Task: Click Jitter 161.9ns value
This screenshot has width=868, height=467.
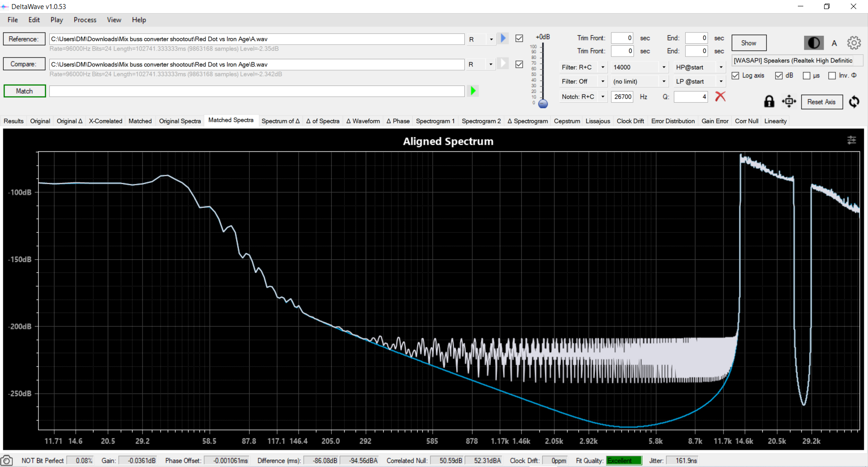Action: point(682,460)
